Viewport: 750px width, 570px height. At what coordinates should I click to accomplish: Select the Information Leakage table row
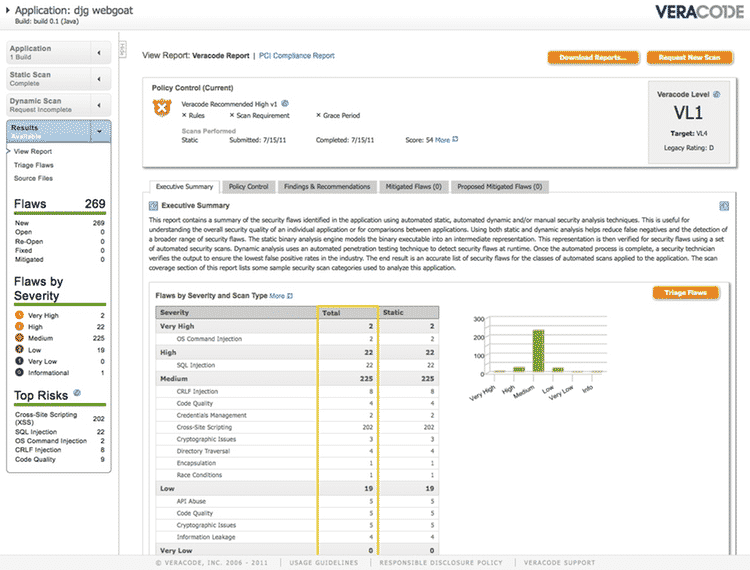point(297,537)
